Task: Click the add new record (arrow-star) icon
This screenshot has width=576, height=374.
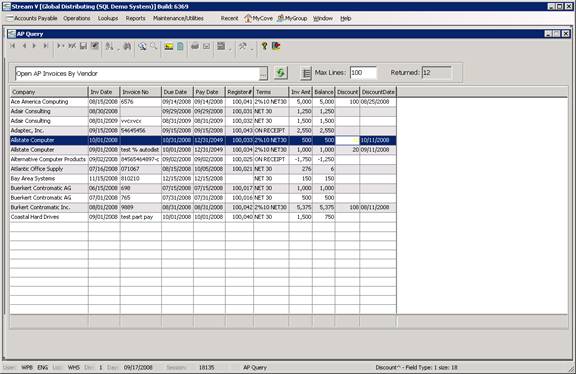Action: pos(60,46)
